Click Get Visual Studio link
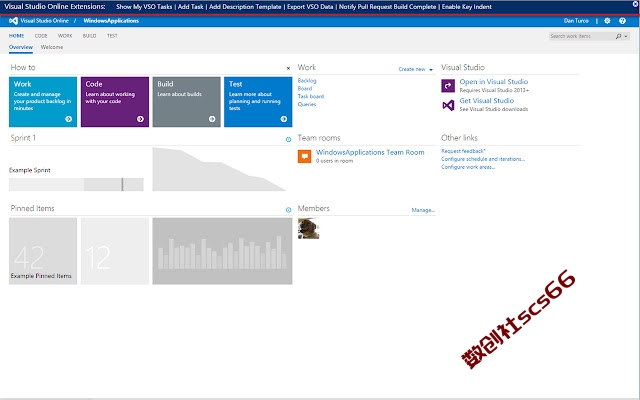This screenshot has width=640, height=400. (487, 100)
